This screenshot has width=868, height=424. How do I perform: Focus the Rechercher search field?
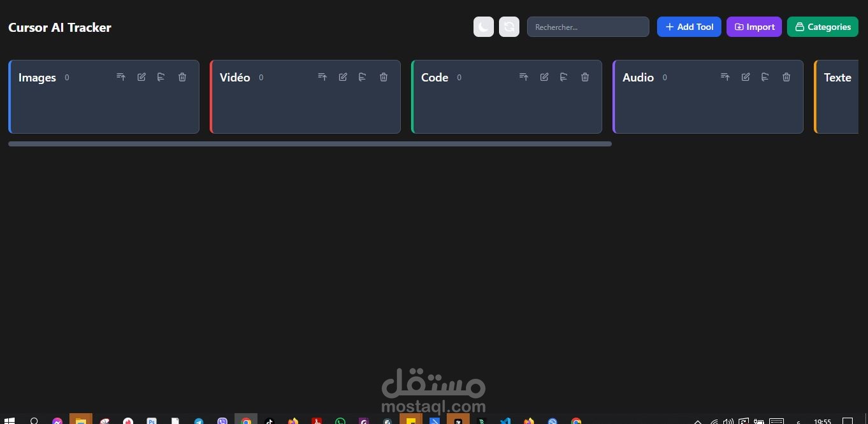point(588,27)
